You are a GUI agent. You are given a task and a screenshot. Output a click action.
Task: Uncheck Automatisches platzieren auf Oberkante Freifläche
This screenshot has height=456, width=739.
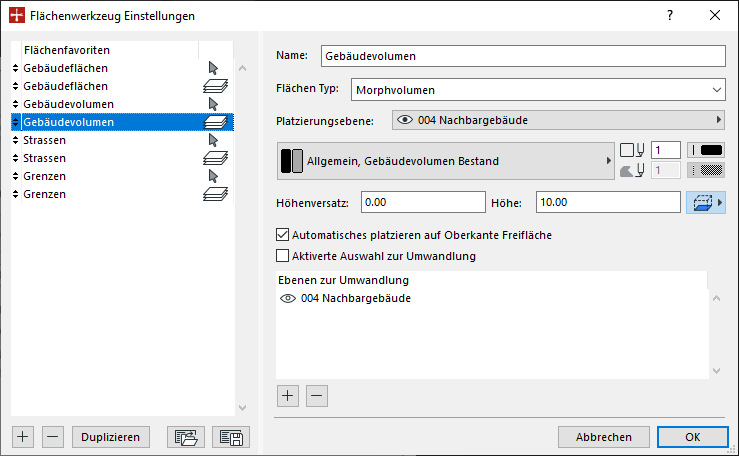tap(282, 235)
